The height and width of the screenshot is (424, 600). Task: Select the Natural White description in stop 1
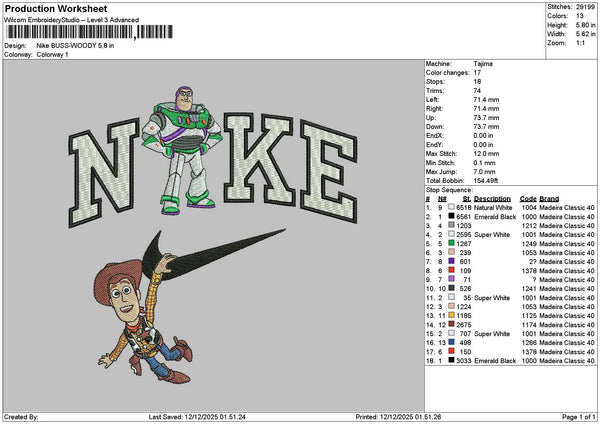point(493,208)
